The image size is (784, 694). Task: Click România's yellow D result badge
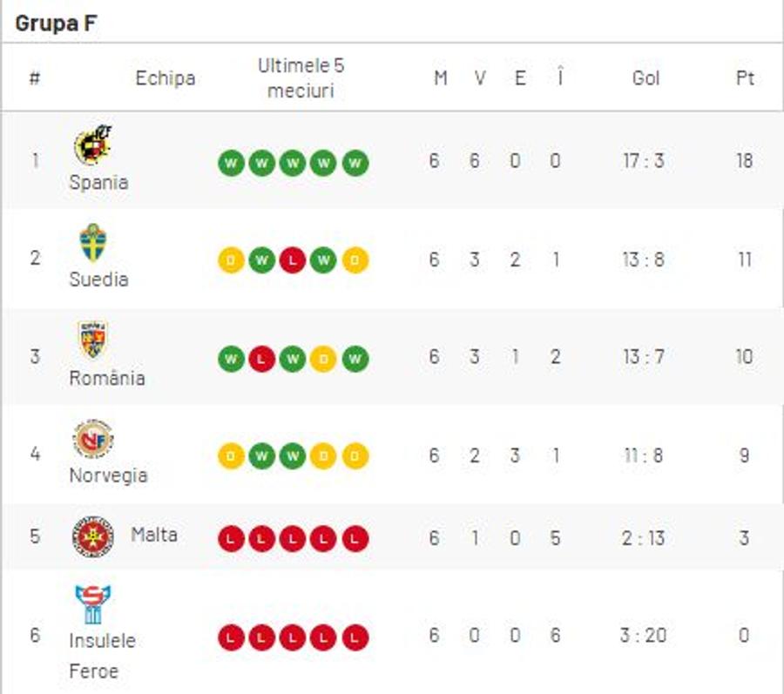point(323,359)
